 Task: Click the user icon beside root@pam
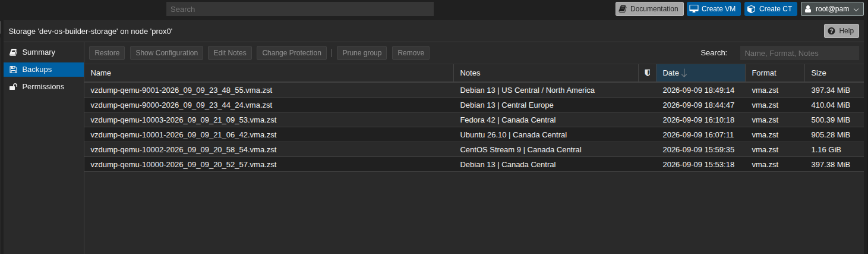pos(808,9)
